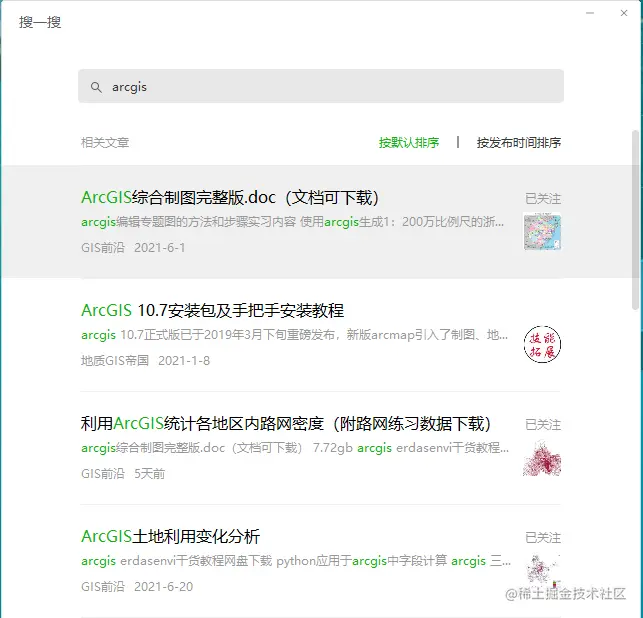643x618 pixels.
Task: Click the date 2021-1-8
Action: [x=184, y=360]
